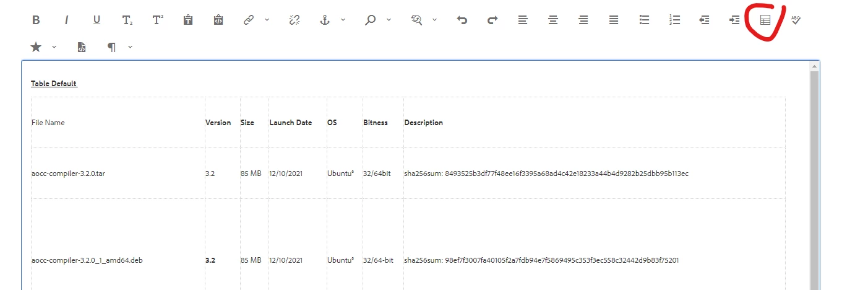This screenshot has height=290, width=868.
Task: Open source edit HTML view icon
Action: [82, 47]
